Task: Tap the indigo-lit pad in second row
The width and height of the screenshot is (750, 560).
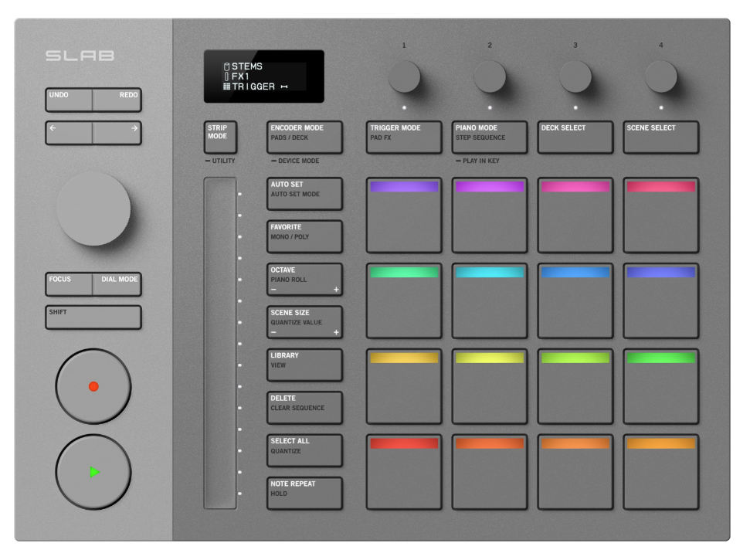Action: pyautogui.click(x=660, y=300)
